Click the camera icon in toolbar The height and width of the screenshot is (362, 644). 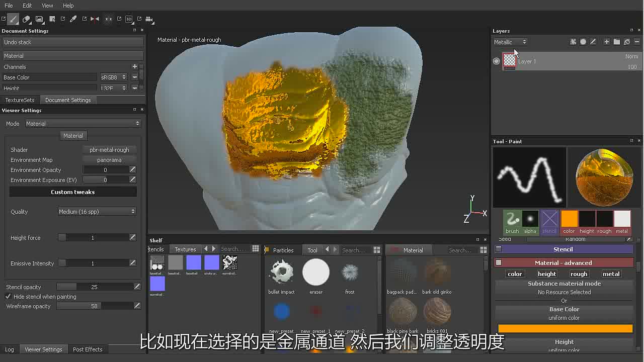tap(149, 19)
